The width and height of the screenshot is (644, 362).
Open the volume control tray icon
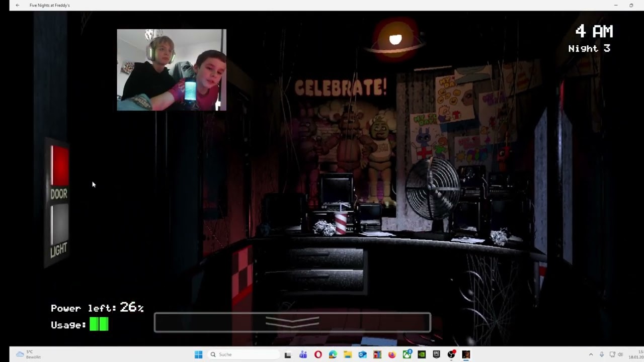(x=620, y=354)
